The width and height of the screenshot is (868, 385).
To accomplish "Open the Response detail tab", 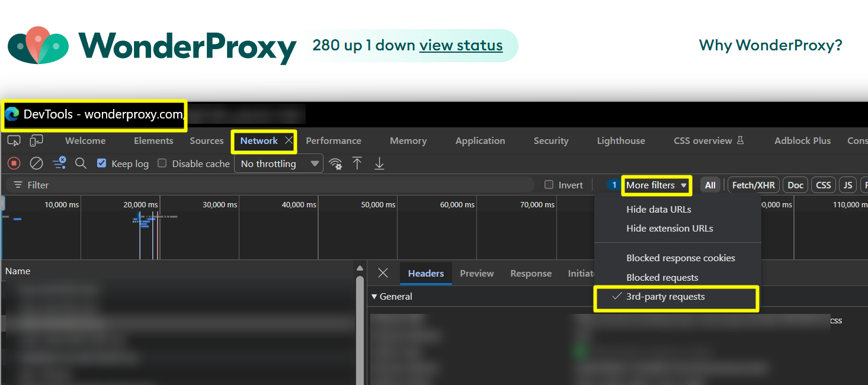I will pos(531,273).
